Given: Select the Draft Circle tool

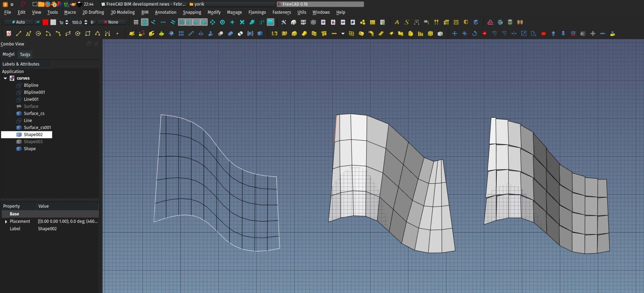Looking at the screenshot, I should click(38, 34).
